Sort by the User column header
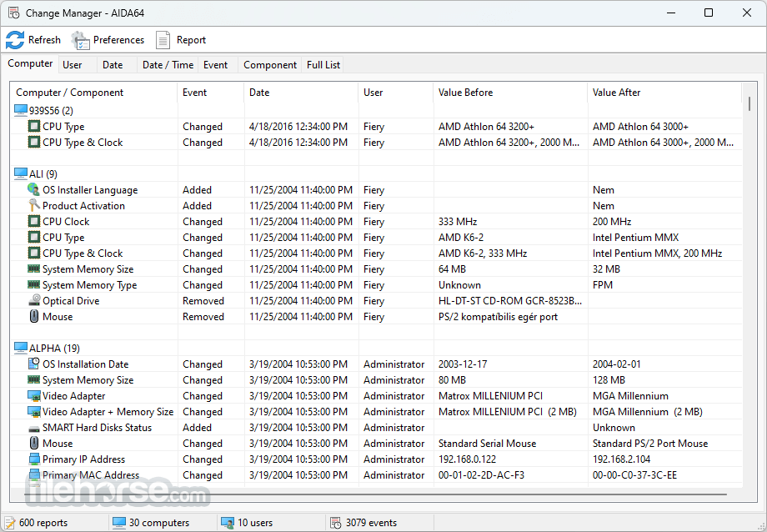This screenshot has width=767, height=532. (x=395, y=93)
